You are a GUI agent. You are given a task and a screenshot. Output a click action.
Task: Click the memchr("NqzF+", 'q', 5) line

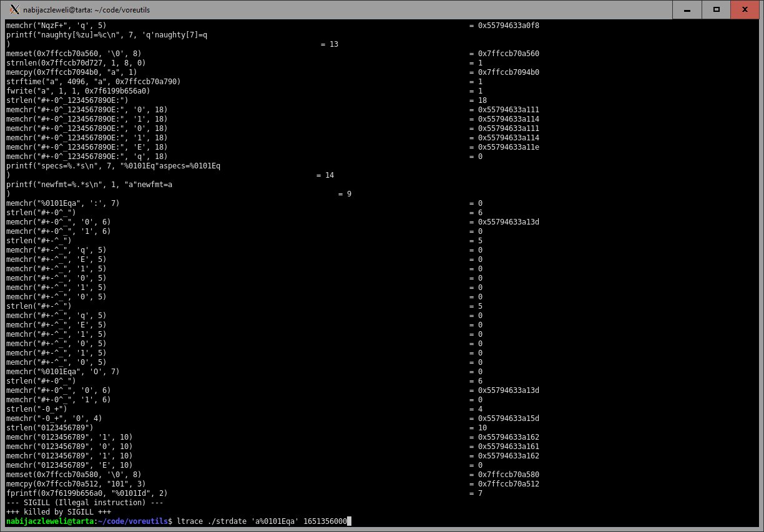point(56,26)
